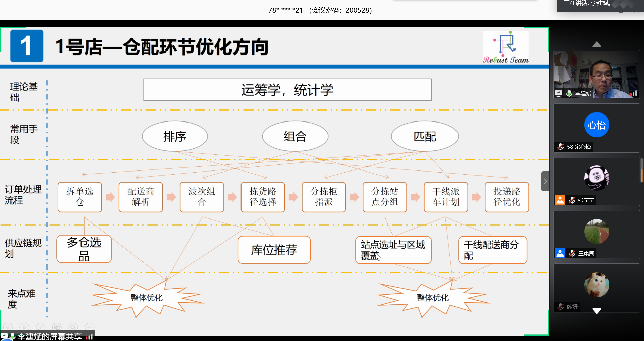Toggle muted microphone icon for 王康周
The width and height of the screenshot is (644, 341).
coord(572,253)
